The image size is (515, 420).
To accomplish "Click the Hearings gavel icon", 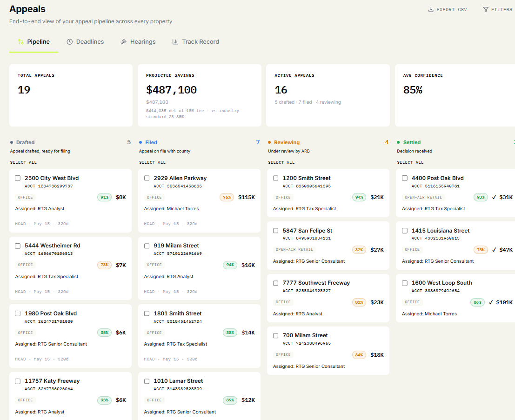I will tap(123, 42).
